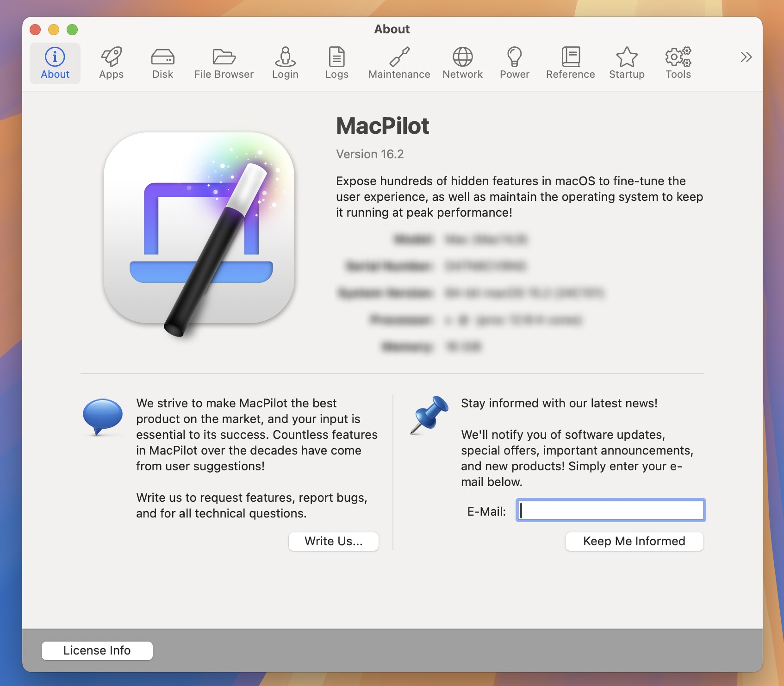784x686 pixels.
Task: Click the blue speech bubble icon
Action: point(103,417)
